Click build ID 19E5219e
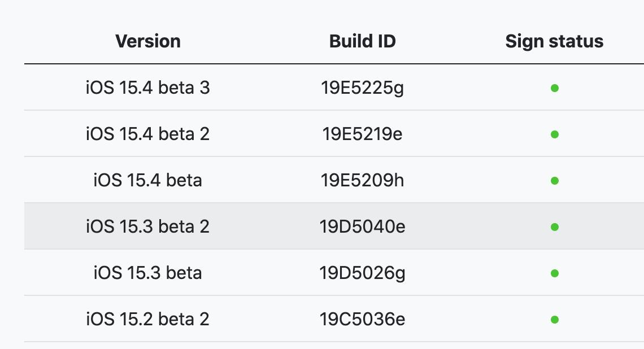The width and height of the screenshot is (644, 349). click(x=362, y=134)
